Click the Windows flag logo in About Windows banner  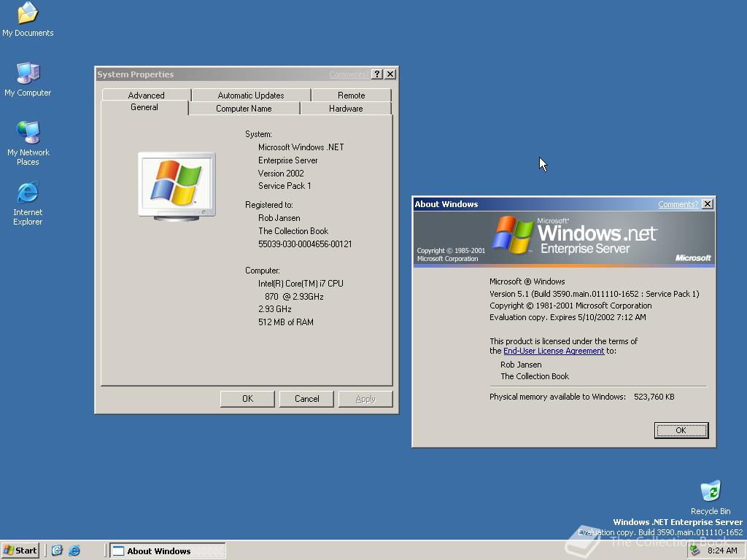[513, 235]
